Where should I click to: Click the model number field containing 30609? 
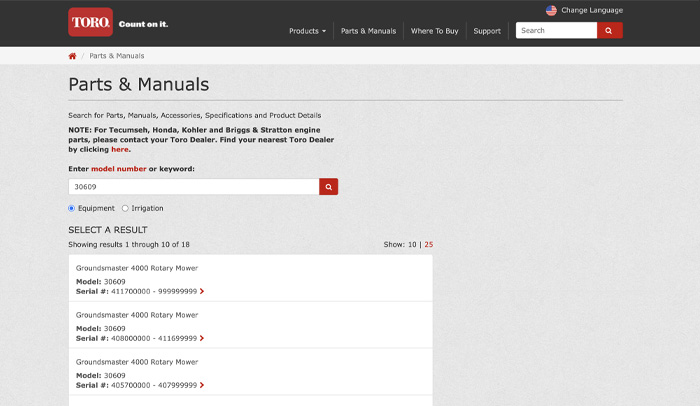coord(194,187)
